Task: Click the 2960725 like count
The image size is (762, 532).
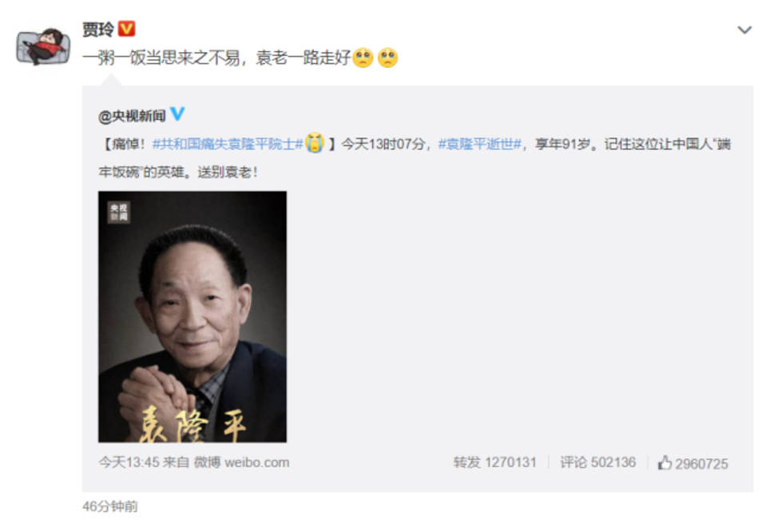Action: point(701,464)
